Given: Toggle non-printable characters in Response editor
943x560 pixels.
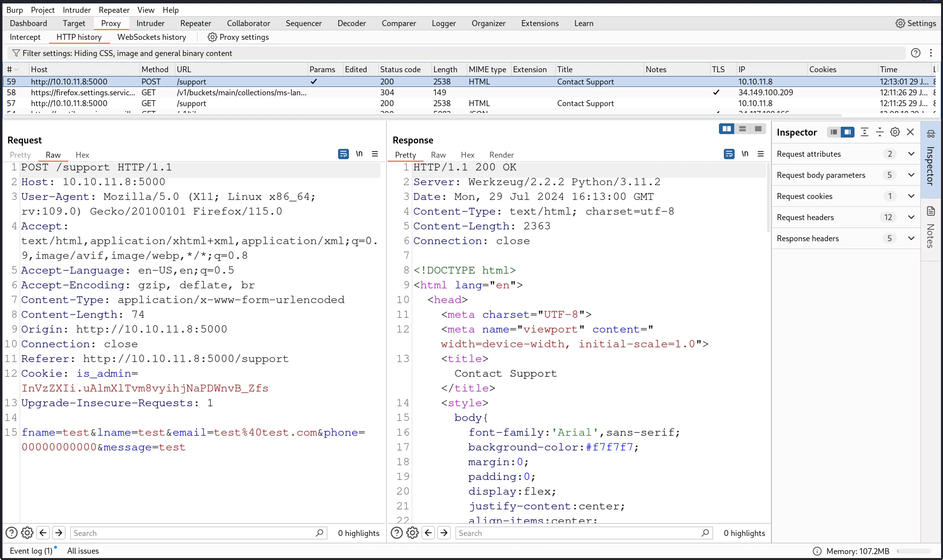Looking at the screenshot, I should click(x=745, y=154).
